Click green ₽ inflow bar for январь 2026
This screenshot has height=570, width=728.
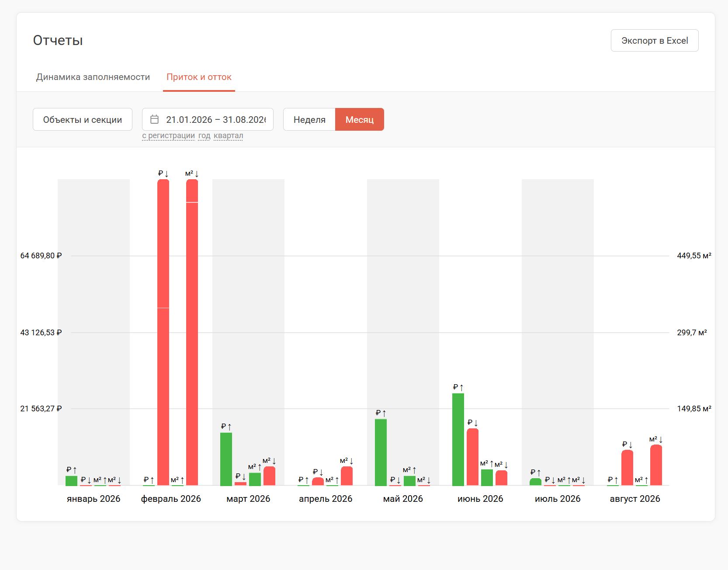(x=72, y=481)
